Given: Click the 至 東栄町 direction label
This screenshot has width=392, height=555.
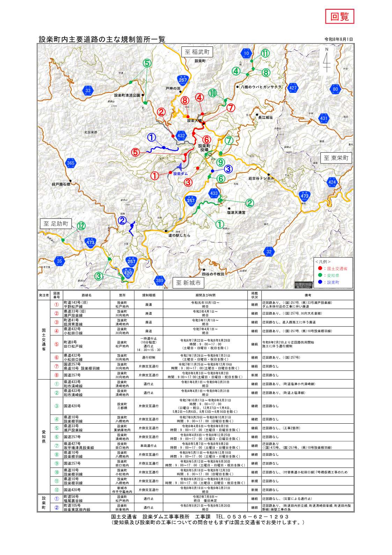Looking at the screenshot, I should coord(336,158).
